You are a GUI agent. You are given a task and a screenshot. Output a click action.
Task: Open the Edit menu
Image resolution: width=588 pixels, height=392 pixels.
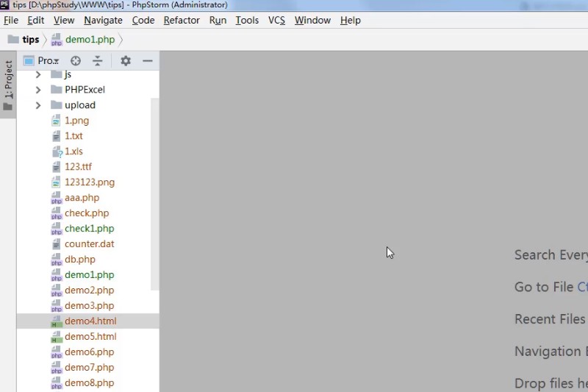36,21
